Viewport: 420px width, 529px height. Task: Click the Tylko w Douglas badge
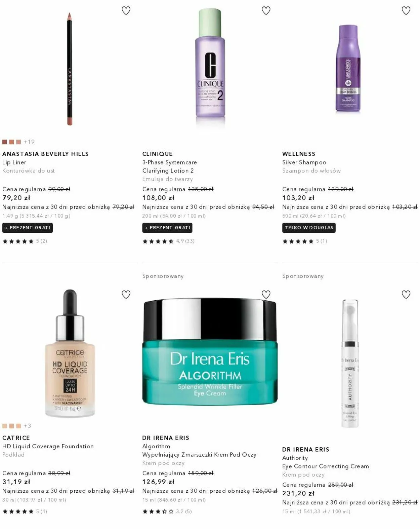pos(309,228)
